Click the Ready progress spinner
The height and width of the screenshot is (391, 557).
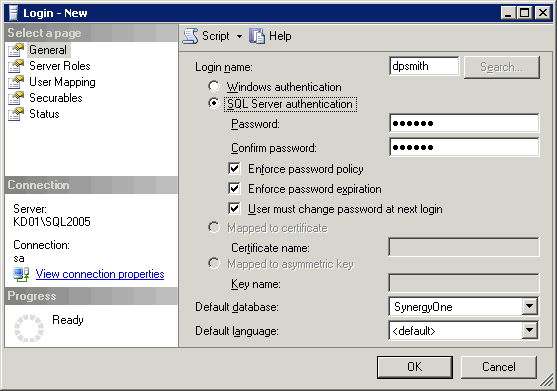[29, 327]
